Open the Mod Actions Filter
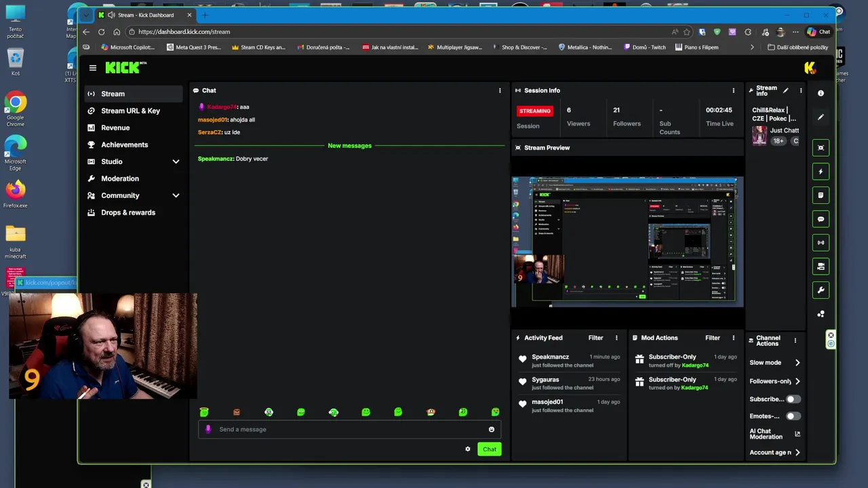Screen dimensions: 868x488 712,338
